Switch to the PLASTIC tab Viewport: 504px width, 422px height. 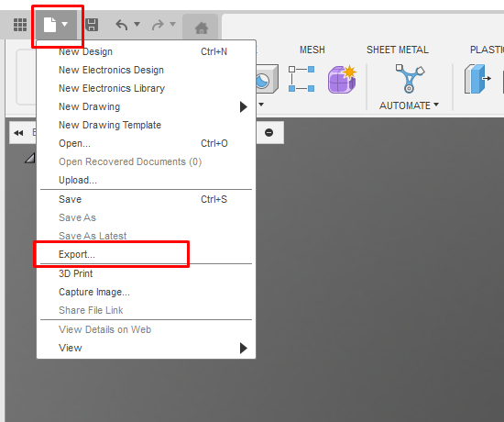487,50
